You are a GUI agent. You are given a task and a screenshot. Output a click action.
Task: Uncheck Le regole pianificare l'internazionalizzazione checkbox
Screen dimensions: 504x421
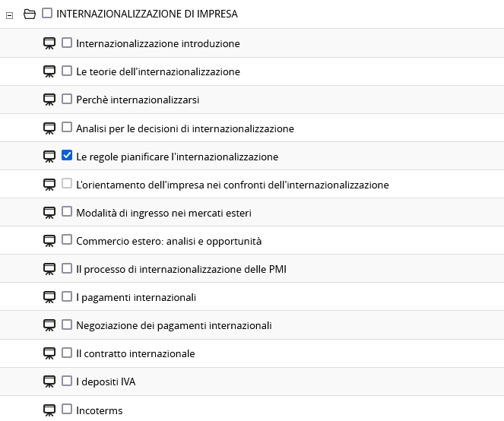pyautogui.click(x=67, y=156)
